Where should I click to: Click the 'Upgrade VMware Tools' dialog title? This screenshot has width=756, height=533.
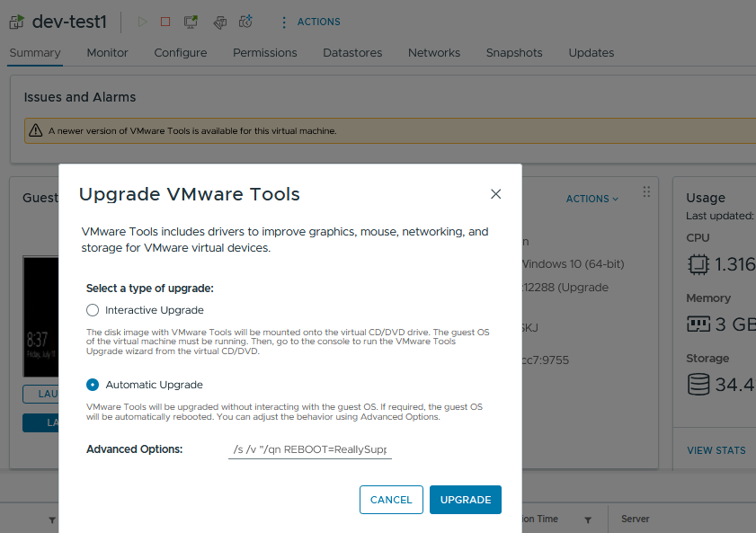190,194
